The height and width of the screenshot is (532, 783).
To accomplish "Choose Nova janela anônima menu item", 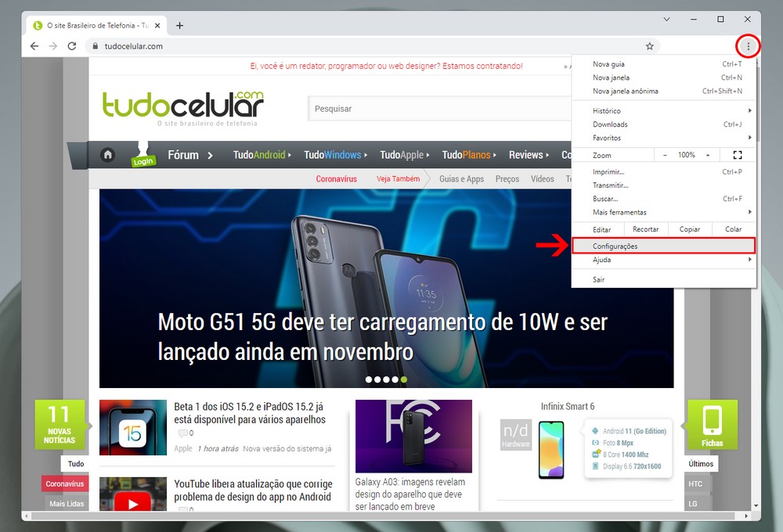I will [x=626, y=91].
